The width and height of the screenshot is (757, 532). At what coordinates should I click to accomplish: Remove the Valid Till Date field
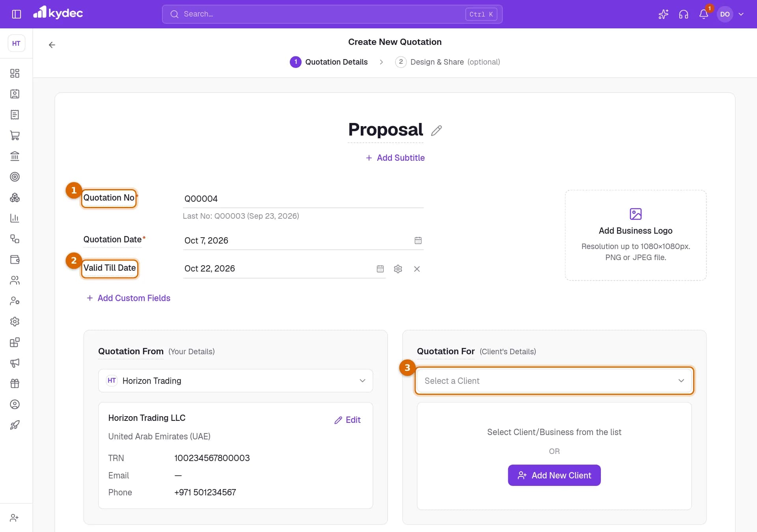tap(417, 269)
